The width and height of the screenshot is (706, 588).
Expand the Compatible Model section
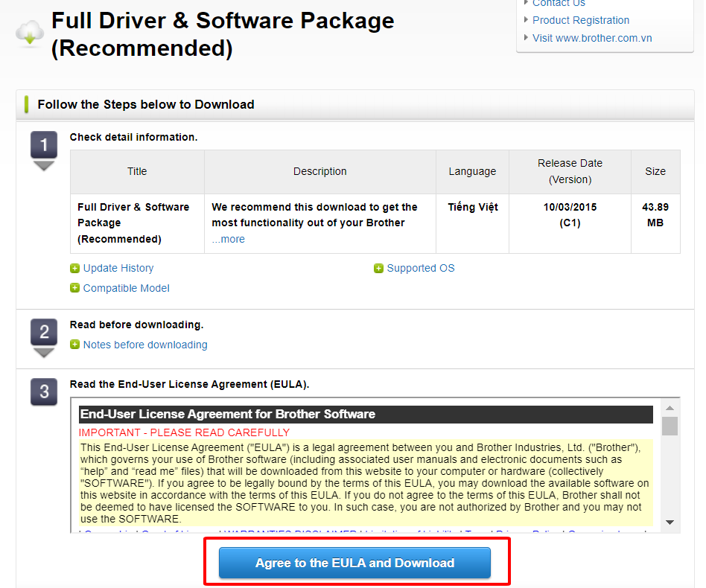coord(126,288)
